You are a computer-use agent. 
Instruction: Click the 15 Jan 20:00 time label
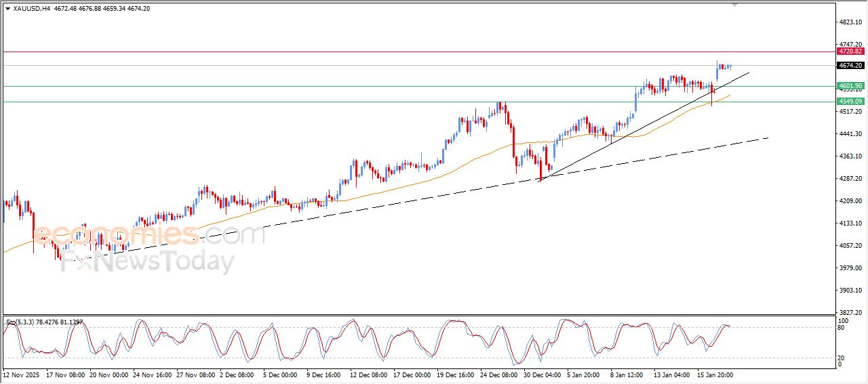coord(715,374)
